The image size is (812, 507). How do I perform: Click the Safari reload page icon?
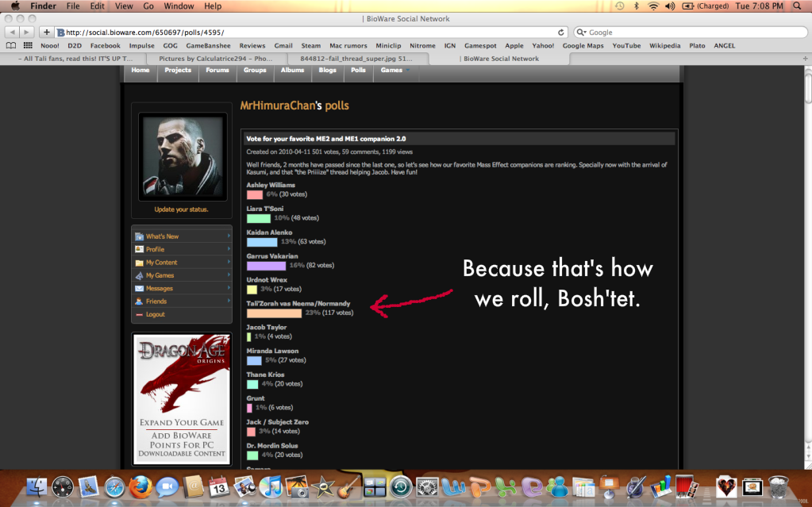[561, 33]
